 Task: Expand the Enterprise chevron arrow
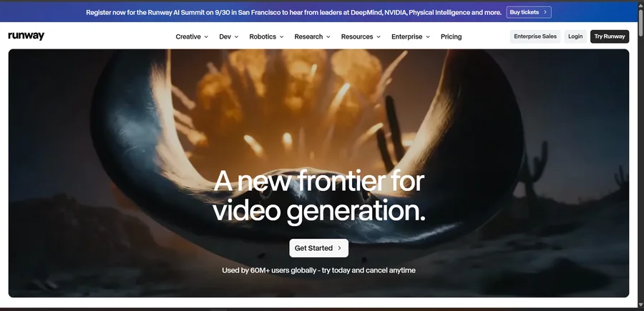coord(428,37)
